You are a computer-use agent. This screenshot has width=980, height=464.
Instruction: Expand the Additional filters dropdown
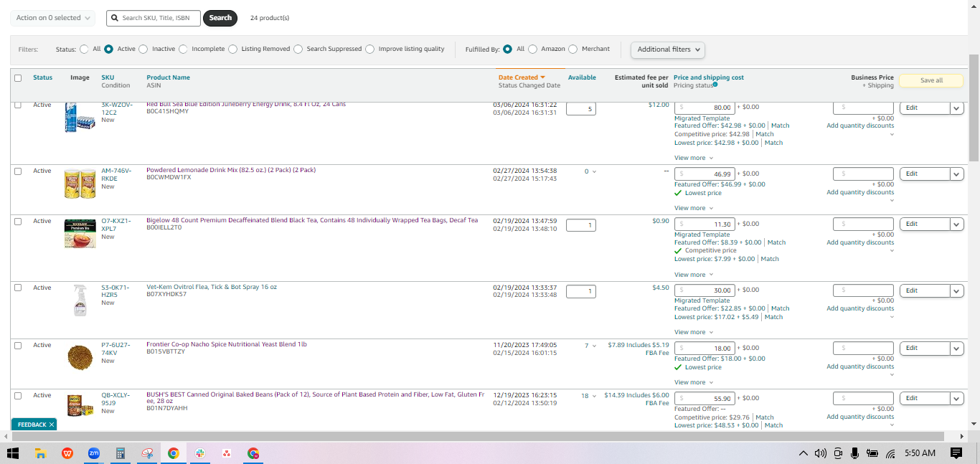pos(668,49)
